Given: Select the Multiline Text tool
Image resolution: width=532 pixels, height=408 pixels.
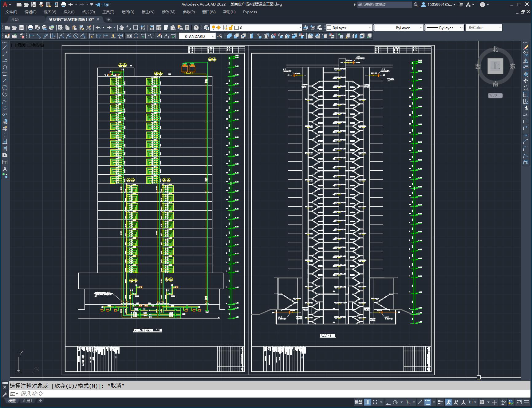Looking at the screenshot, I should pyautogui.click(x=5, y=169).
